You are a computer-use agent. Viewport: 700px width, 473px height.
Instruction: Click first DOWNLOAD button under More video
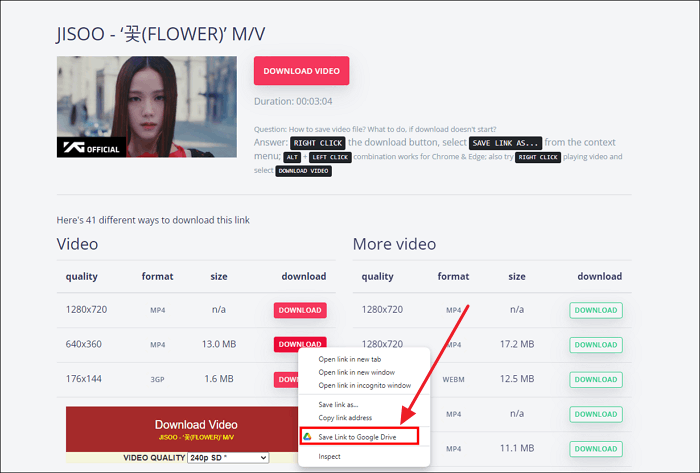[596, 310]
